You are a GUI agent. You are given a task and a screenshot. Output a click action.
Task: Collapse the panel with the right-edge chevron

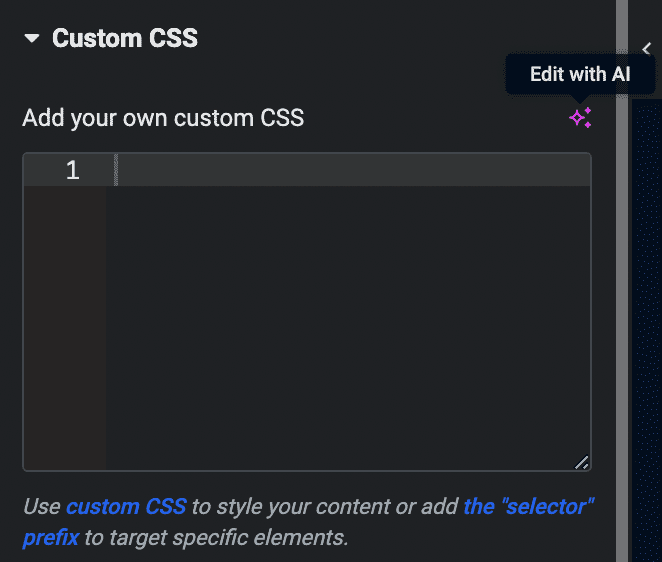tap(646, 48)
